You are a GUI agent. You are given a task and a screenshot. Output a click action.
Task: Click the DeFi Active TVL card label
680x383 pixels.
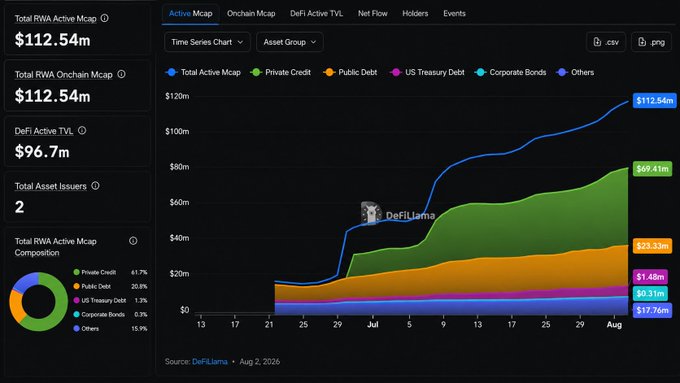point(43,131)
